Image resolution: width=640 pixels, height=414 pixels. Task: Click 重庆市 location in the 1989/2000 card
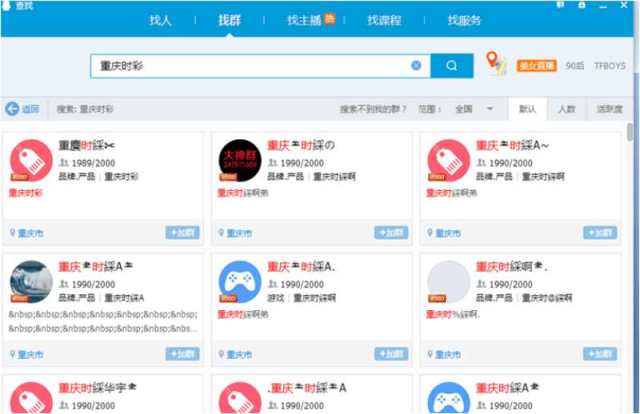[30, 233]
